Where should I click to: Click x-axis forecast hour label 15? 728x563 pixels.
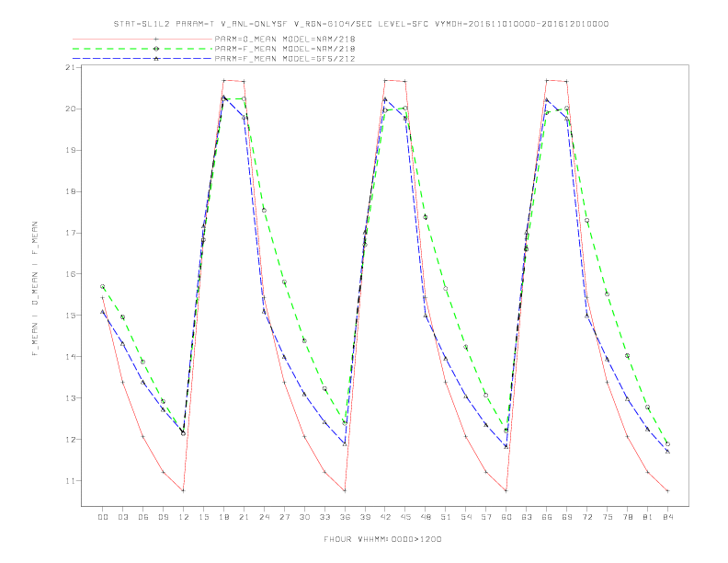(203, 517)
